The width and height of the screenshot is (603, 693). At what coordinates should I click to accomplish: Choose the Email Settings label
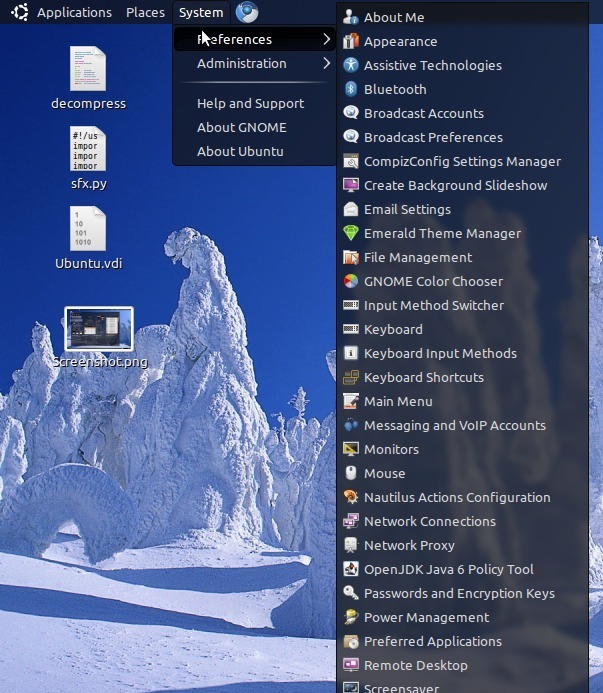pyautogui.click(x=407, y=209)
